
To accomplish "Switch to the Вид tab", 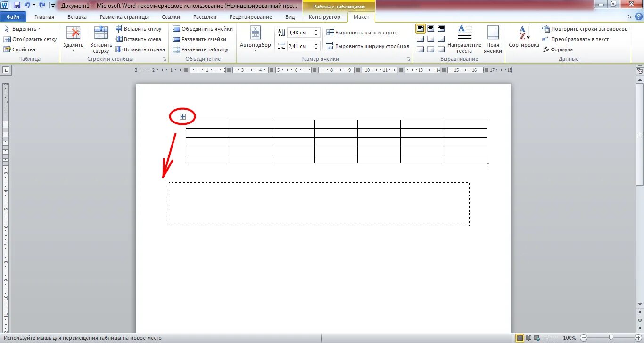I will (290, 17).
